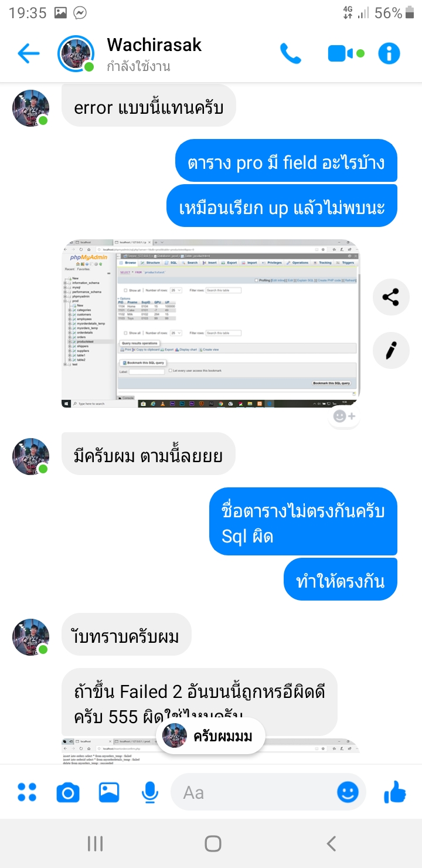Tap the microphone voice message icon

(150, 793)
